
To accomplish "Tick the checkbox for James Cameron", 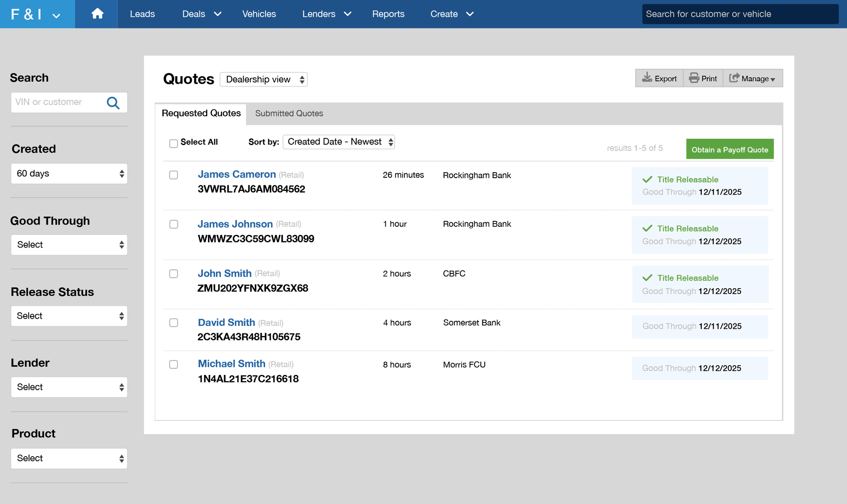I will tap(174, 175).
